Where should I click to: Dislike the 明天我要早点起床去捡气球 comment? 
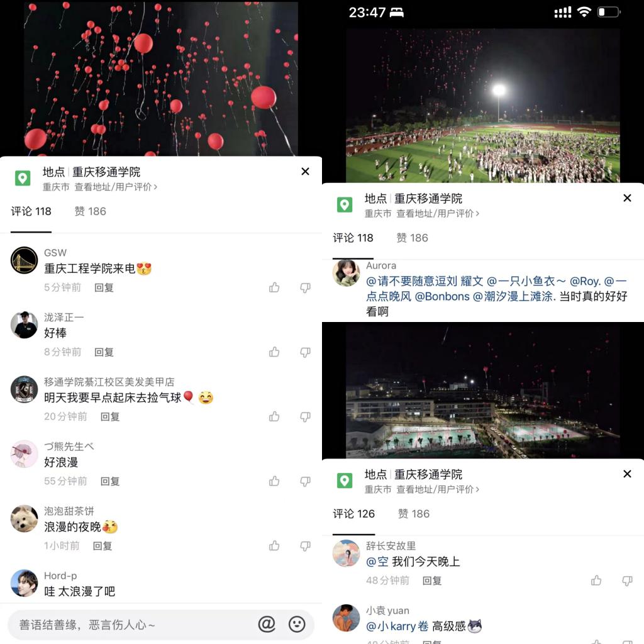[x=305, y=417]
